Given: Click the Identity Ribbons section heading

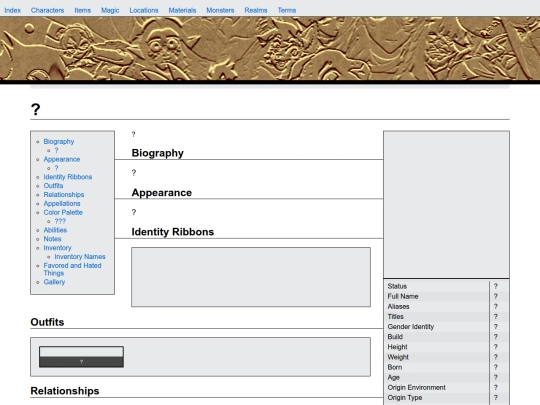Looking at the screenshot, I should [173, 232].
